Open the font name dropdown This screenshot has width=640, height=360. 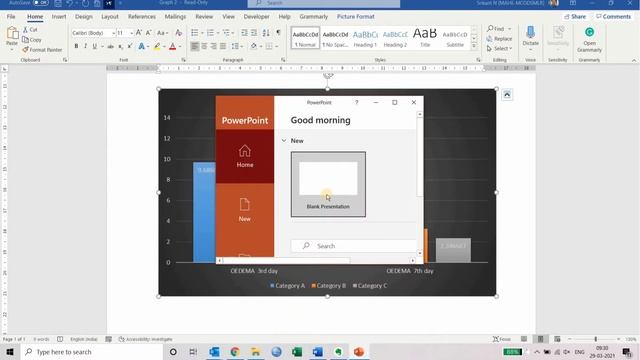coord(113,33)
